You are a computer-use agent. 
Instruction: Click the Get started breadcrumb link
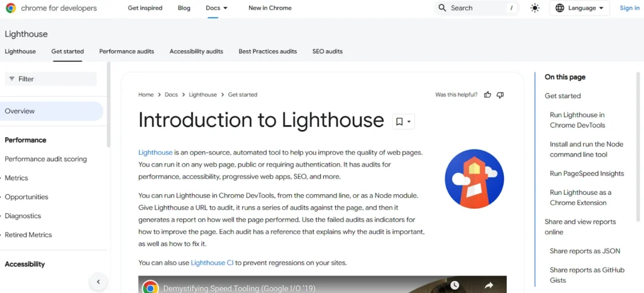click(x=242, y=95)
